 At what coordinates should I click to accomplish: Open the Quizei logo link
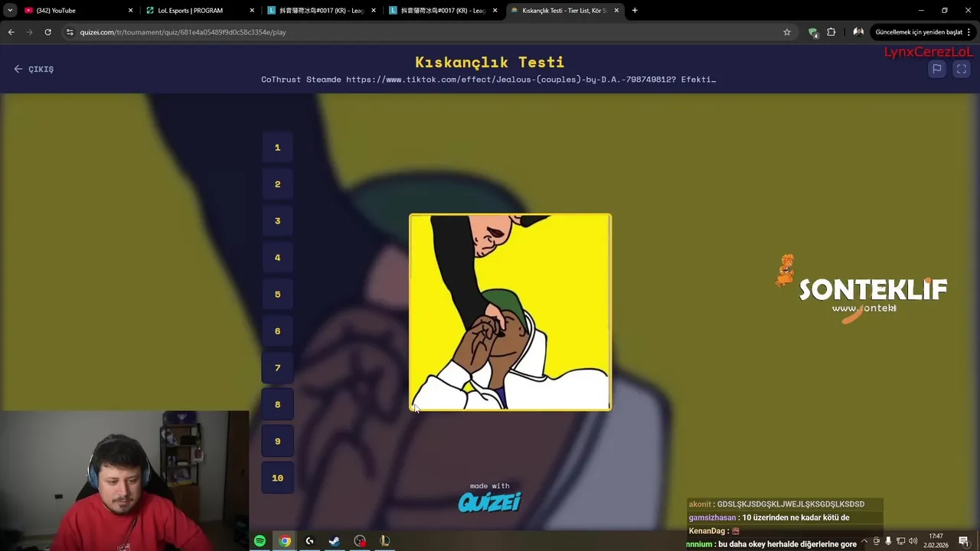click(489, 502)
